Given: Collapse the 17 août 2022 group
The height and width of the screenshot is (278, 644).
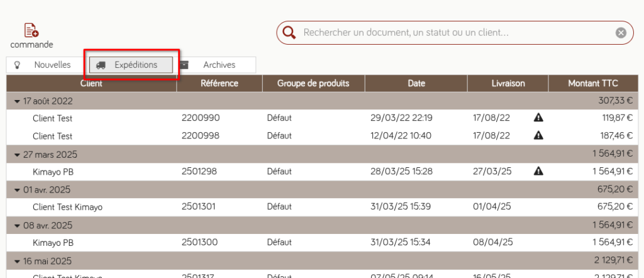Looking at the screenshot, I should [16, 101].
